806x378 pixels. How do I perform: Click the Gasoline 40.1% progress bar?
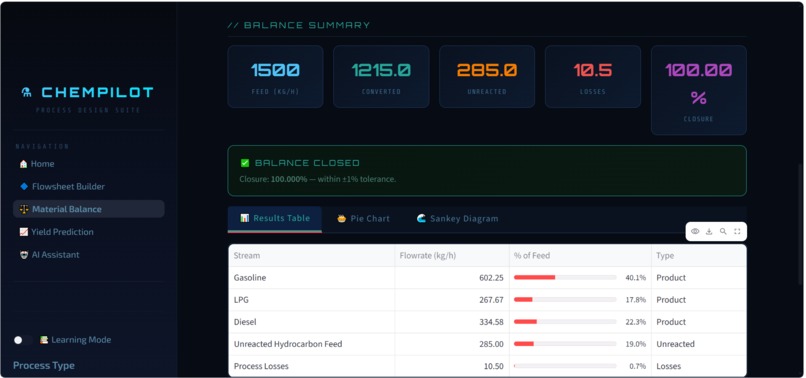point(565,278)
